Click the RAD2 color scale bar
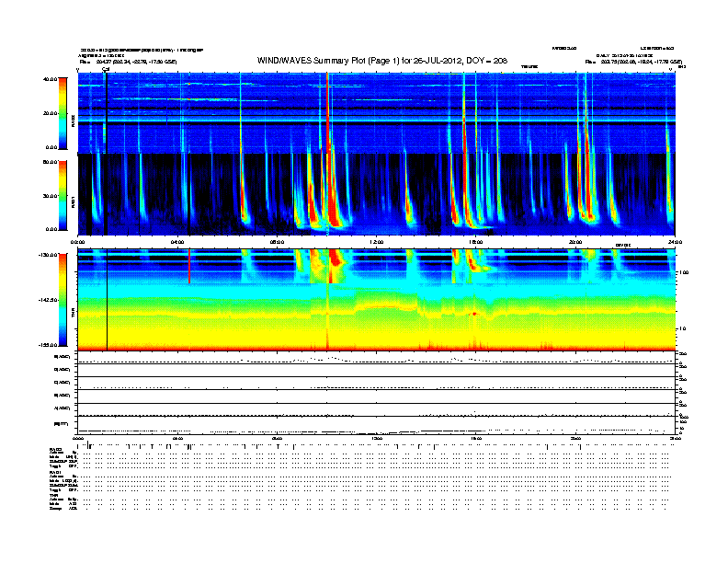Image resolution: width=728 pixels, height=563 pixels. (x=63, y=113)
